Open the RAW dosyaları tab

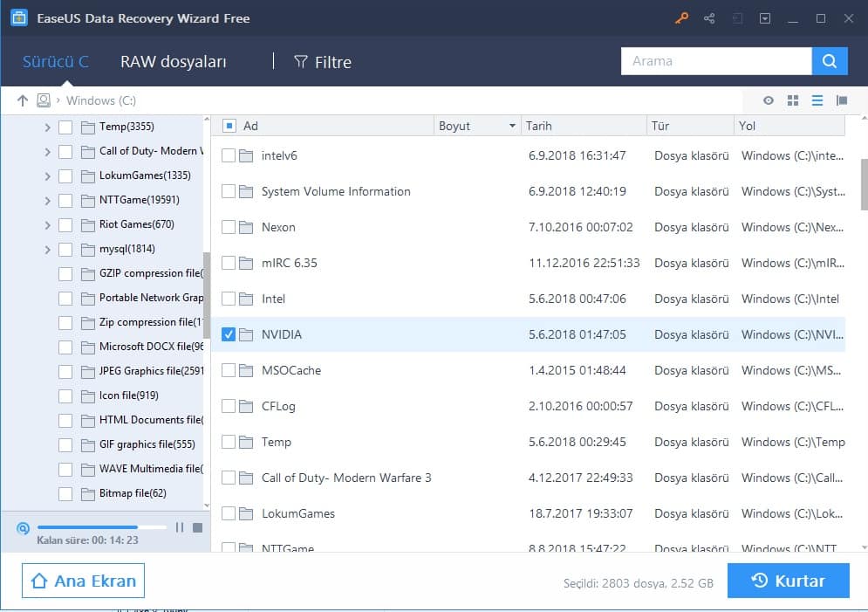[174, 62]
